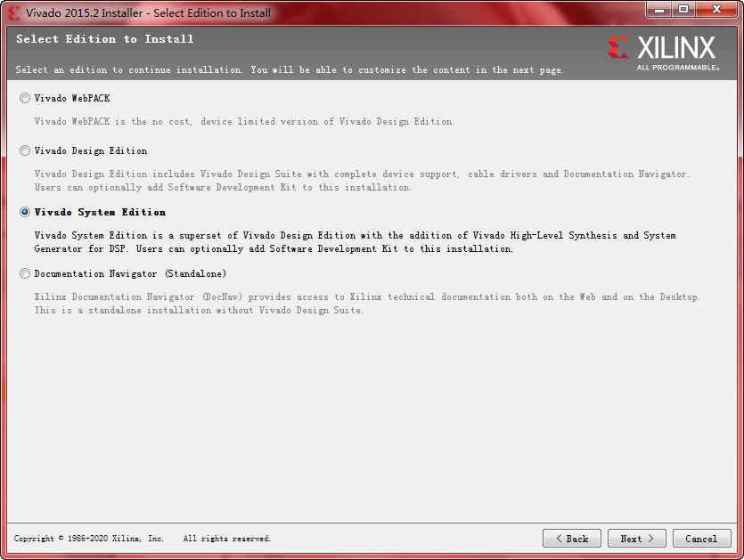
Task: Click the WebPACK description text
Action: (244, 121)
